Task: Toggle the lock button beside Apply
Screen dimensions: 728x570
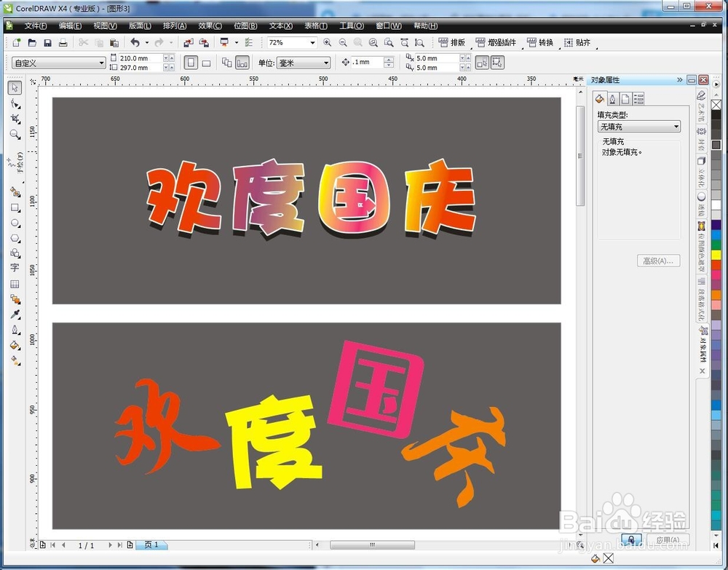Action: point(631,539)
